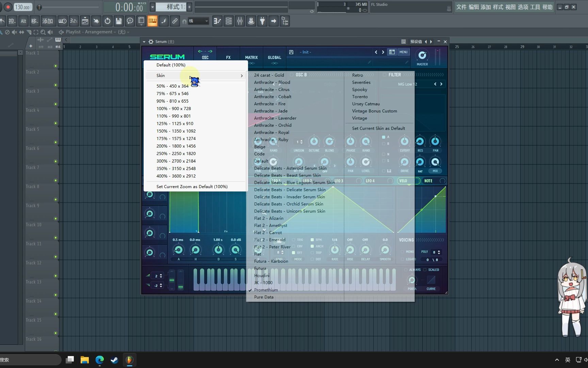Click the chain link icon in toolbar
The image size is (588, 368).
coord(175,21)
